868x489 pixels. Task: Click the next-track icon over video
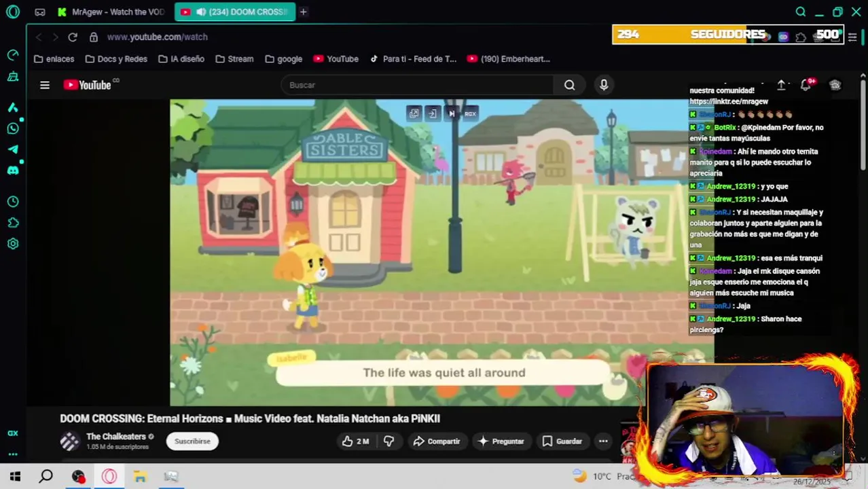(452, 113)
